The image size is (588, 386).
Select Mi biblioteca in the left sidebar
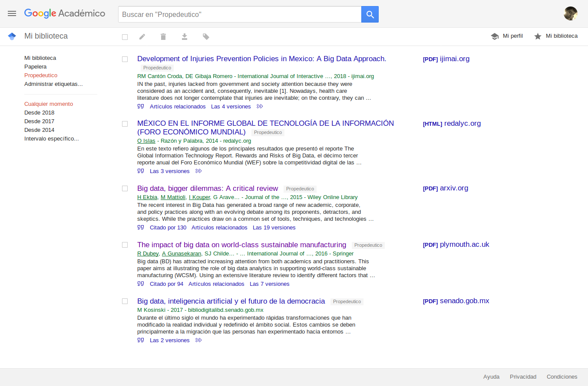point(40,58)
